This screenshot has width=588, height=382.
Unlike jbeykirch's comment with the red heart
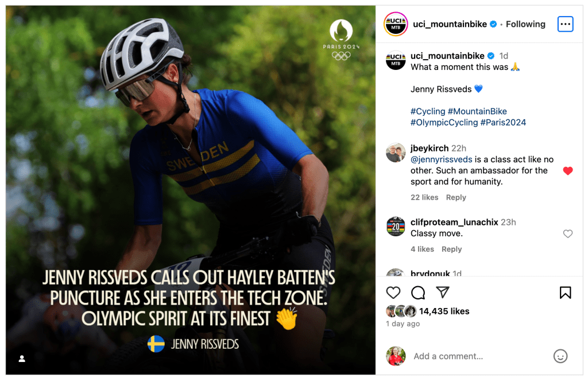click(x=568, y=171)
